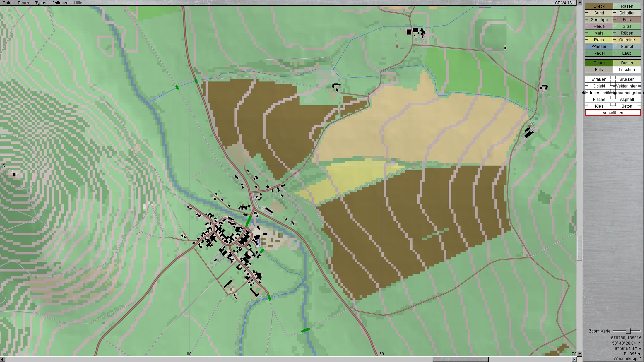The height and width of the screenshot is (362, 644).
Task: Choose the Raps field terrain
Action: (x=599, y=40)
